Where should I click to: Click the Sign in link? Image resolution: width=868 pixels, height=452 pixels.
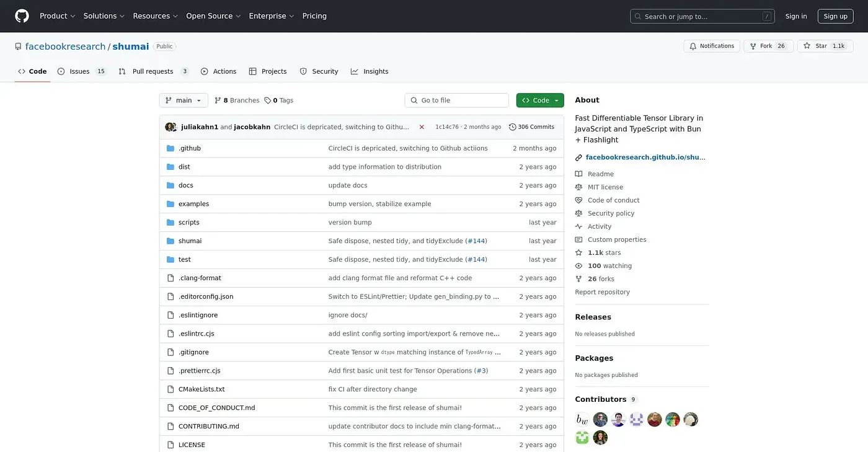pos(796,16)
